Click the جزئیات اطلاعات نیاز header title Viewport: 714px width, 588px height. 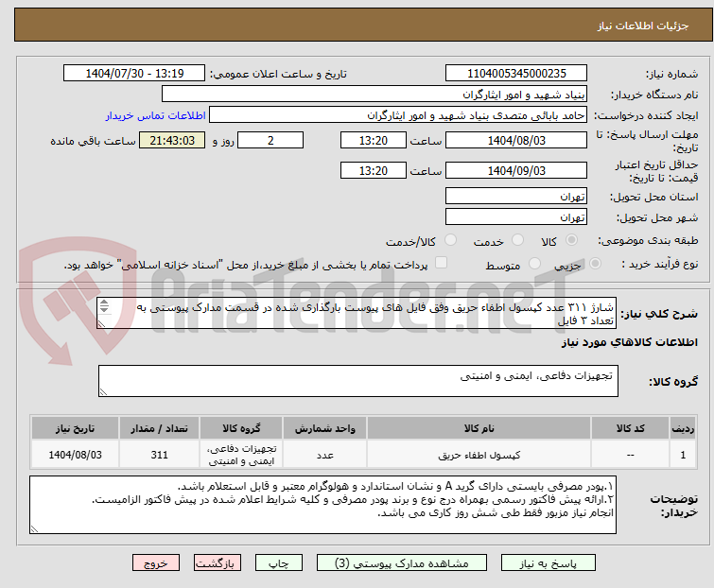[x=643, y=26]
